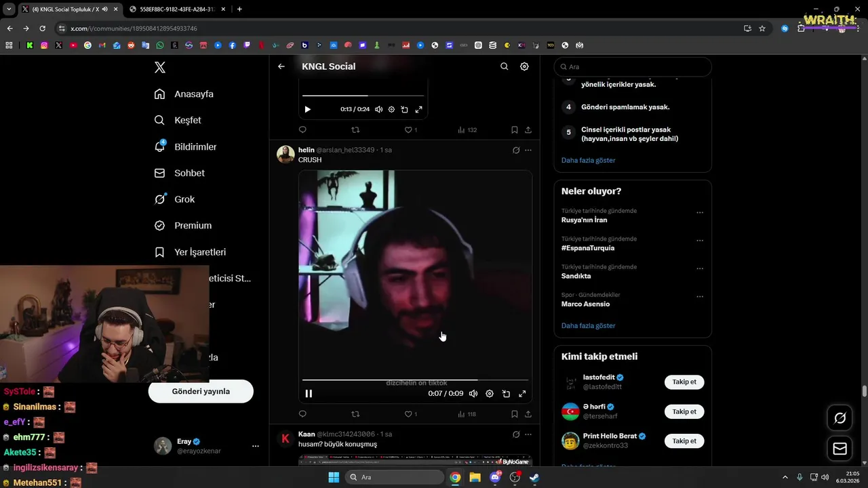Viewport: 868px width, 488px height.
Task: Search within KNGL Social community
Action: 504,66
